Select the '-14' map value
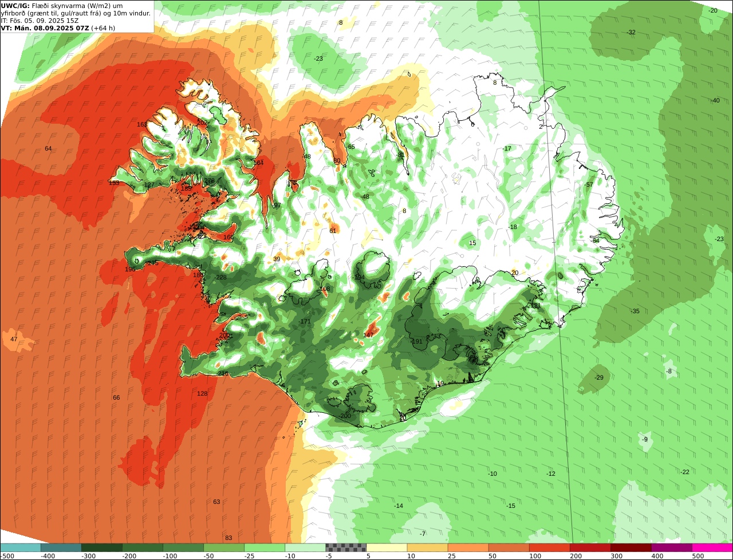 [399, 506]
